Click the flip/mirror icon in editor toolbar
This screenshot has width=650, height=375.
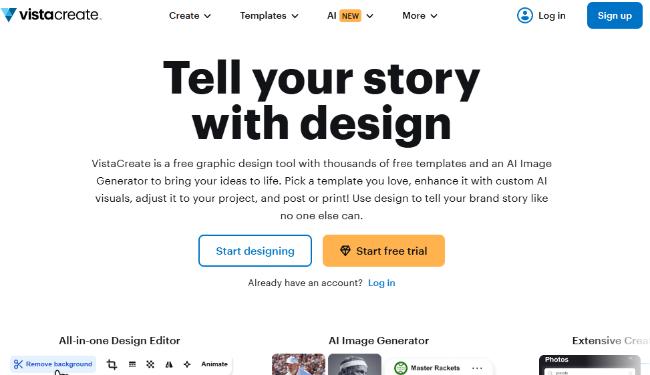tap(169, 364)
